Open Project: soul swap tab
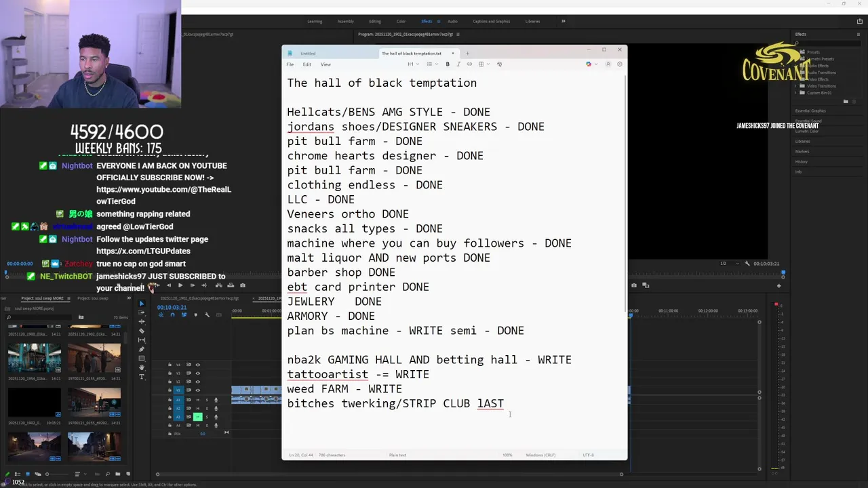868x488 pixels. click(93, 298)
